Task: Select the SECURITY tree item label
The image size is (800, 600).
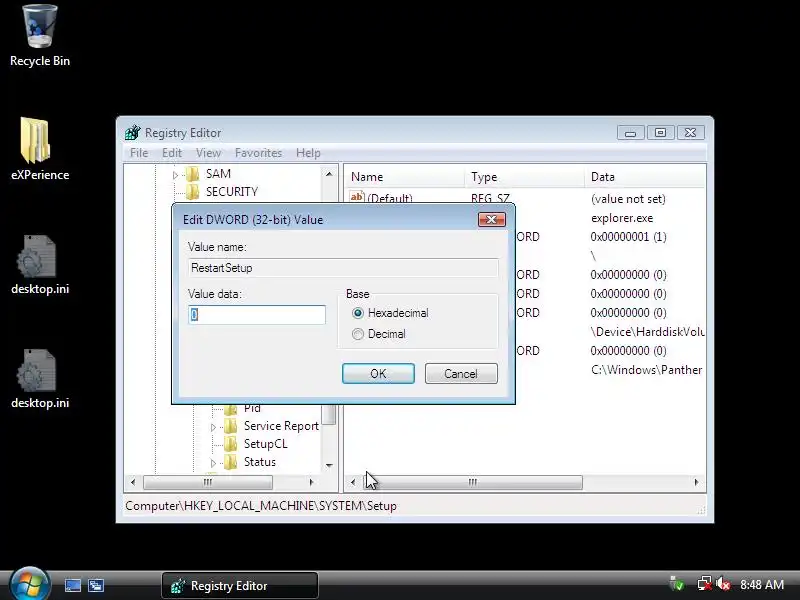Action: pos(232,192)
